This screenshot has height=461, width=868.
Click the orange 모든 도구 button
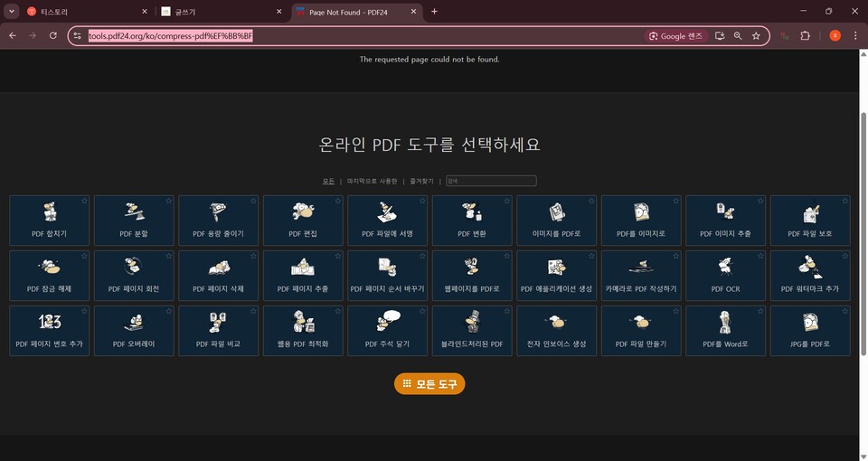coord(429,383)
